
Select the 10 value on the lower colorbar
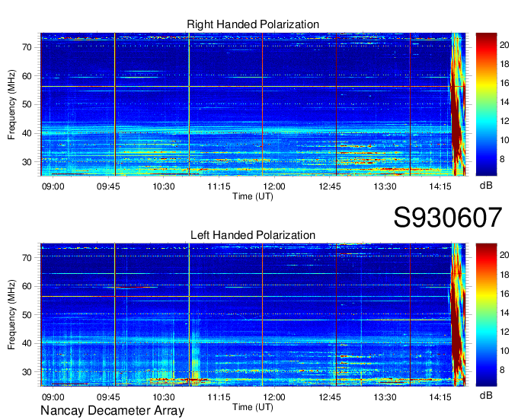(x=504, y=351)
